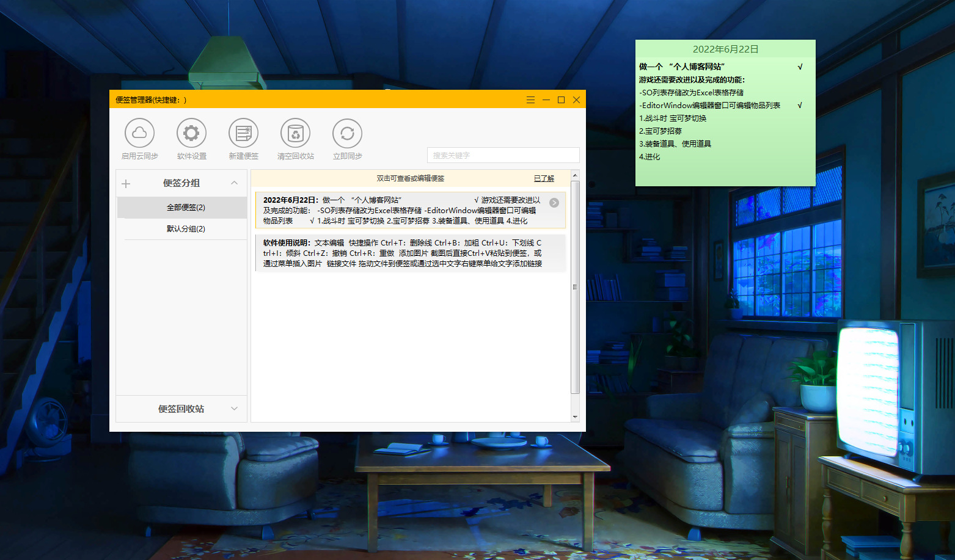The width and height of the screenshot is (955, 560).
Task: Click 立即同步 sync now icon
Action: click(347, 133)
